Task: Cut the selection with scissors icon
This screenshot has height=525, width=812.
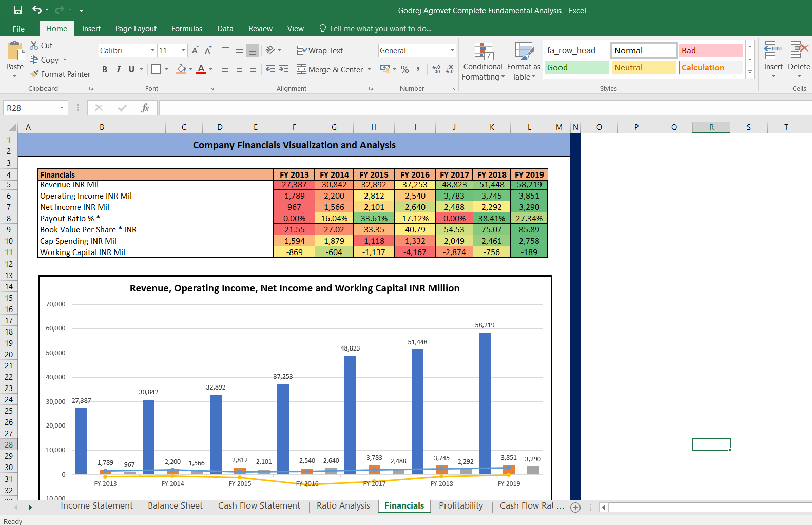Action: [x=34, y=45]
